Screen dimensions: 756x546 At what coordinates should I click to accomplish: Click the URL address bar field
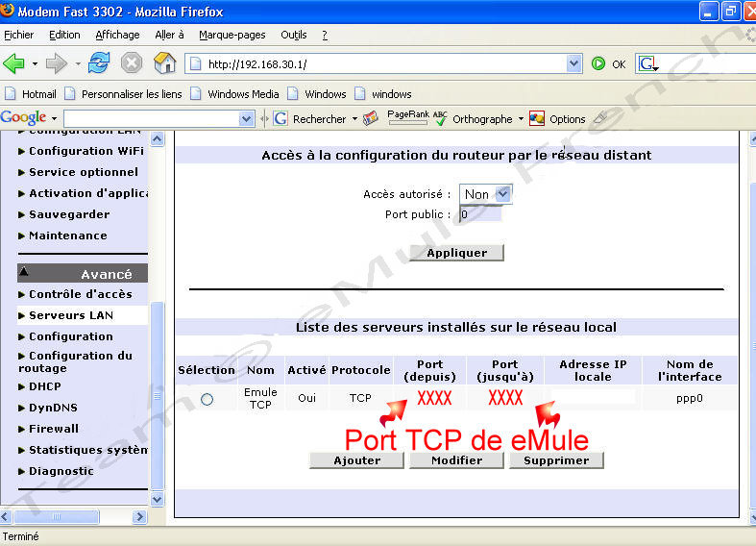pos(382,63)
